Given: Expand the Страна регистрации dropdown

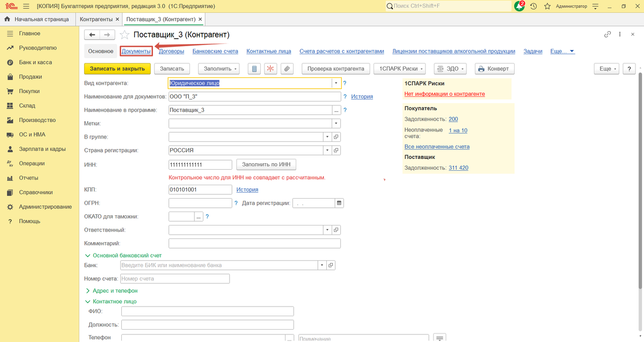Looking at the screenshot, I should pos(327,150).
